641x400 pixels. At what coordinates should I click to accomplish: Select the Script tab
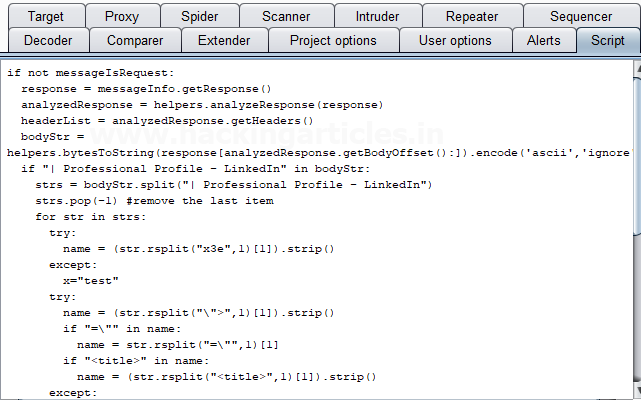click(x=607, y=41)
